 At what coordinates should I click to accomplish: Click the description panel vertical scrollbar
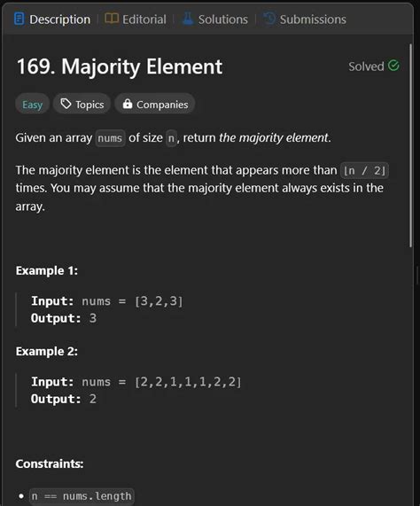410,145
